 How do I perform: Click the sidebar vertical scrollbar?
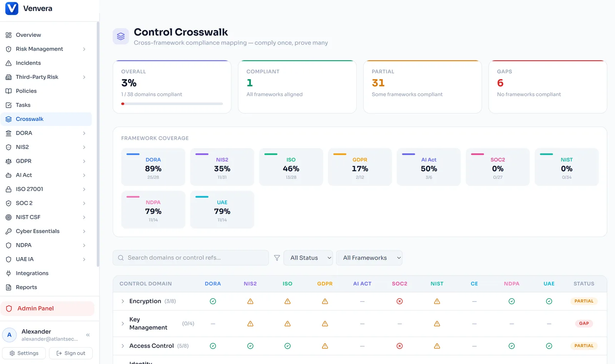click(x=98, y=144)
